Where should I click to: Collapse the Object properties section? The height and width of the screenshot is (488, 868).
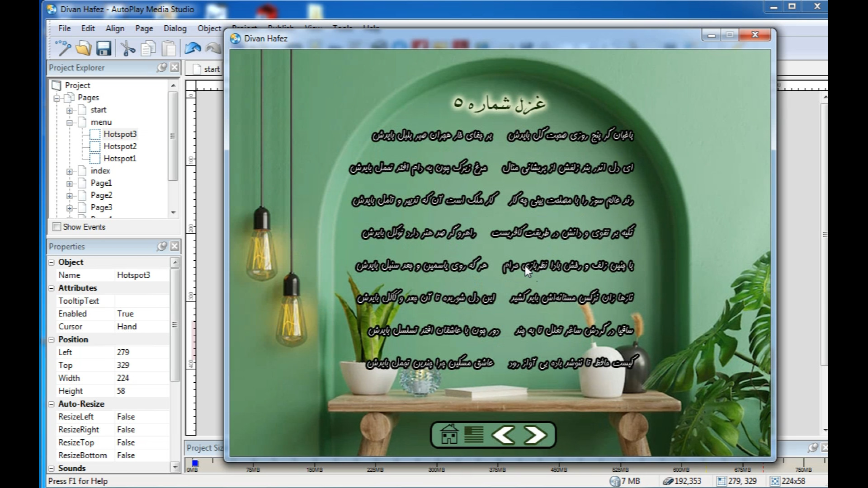(52, 262)
